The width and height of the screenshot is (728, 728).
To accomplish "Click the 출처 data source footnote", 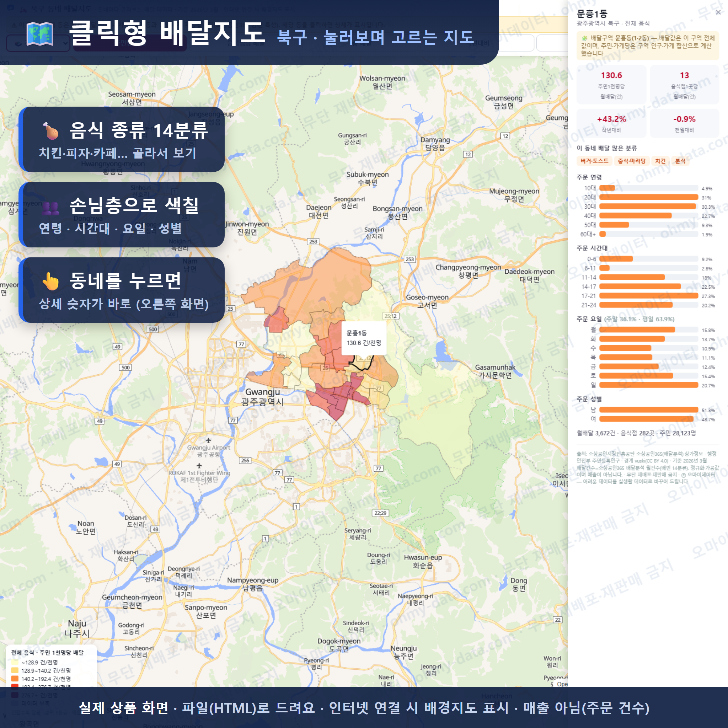I will pyautogui.click(x=647, y=467).
